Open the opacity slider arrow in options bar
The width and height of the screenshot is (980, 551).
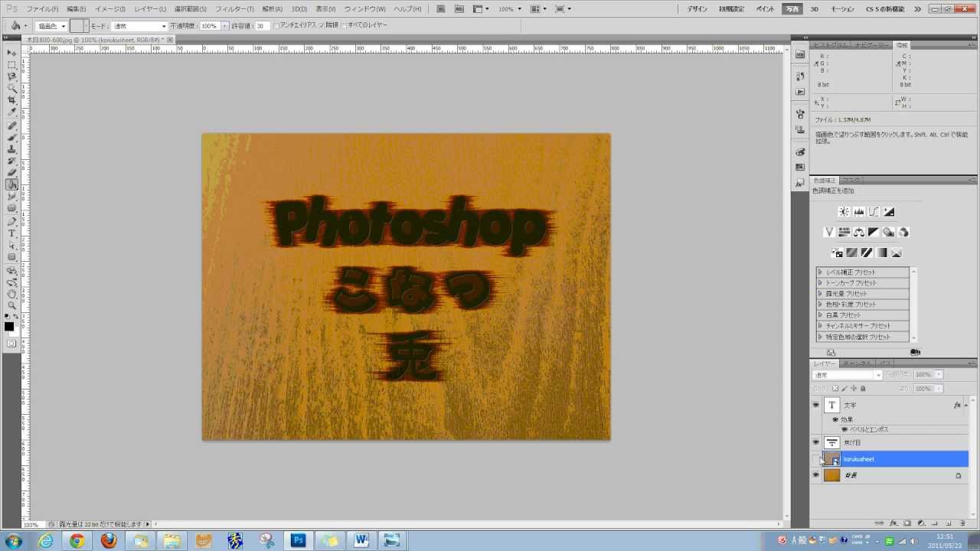tap(224, 26)
